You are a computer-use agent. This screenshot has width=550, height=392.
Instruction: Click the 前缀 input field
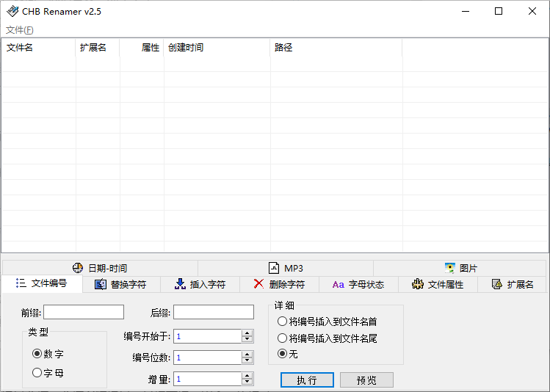tap(84, 312)
